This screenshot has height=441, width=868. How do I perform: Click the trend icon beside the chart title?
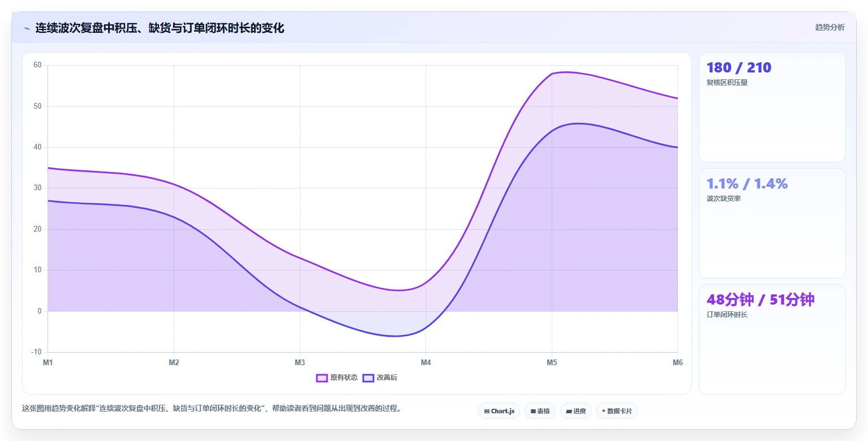(27, 28)
